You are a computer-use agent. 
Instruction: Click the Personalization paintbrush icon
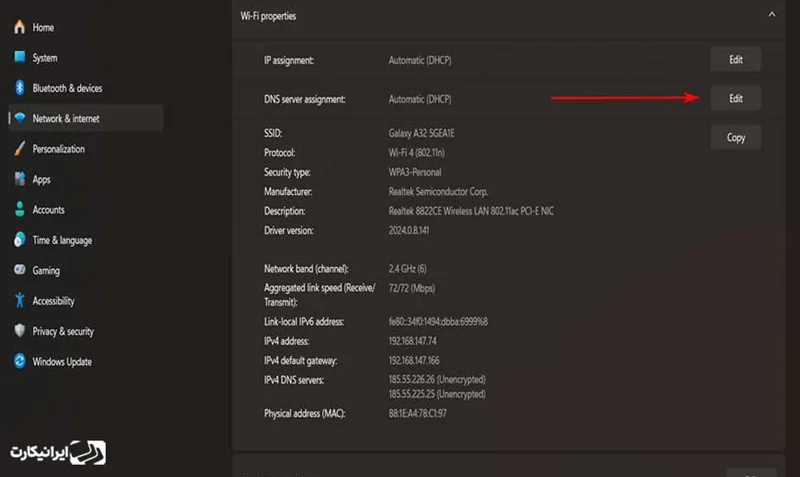(x=19, y=149)
